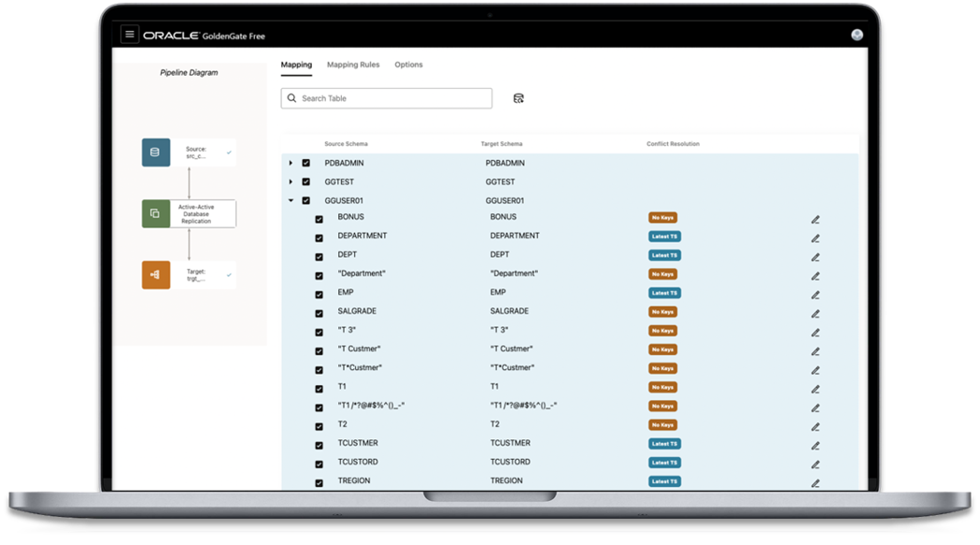Toggle the DEPARTMENT table checkbox
Image resolution: width=980 pixels, height=545 pixels.
coord(319,237)
